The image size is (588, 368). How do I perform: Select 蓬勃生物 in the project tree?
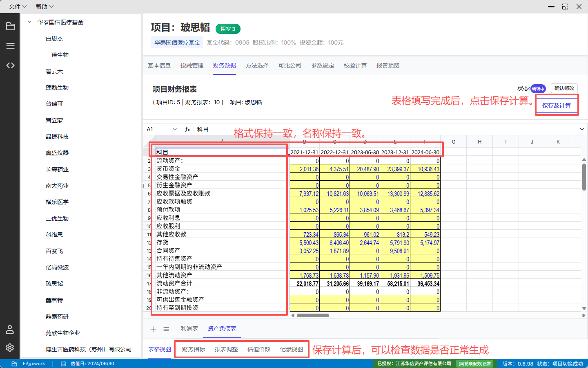point(57,88)
